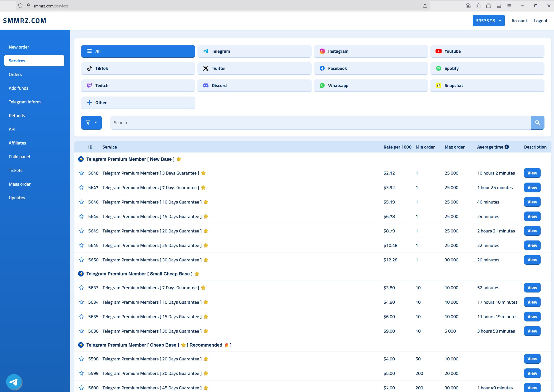This screenshot has width=554, height=392.
Task: Click the Logout link
Action: tap(540, 21)
